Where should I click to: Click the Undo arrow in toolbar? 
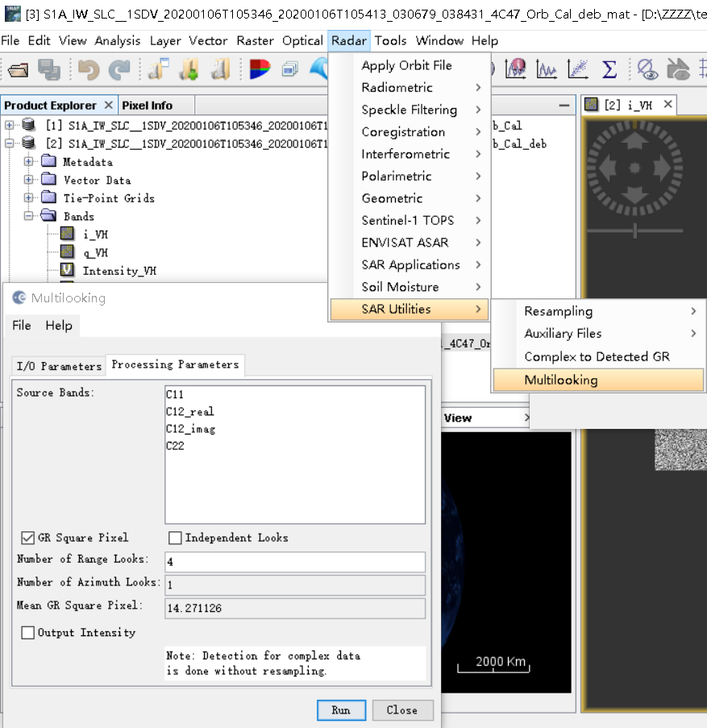pyautogui.click(x=88, y=70)
